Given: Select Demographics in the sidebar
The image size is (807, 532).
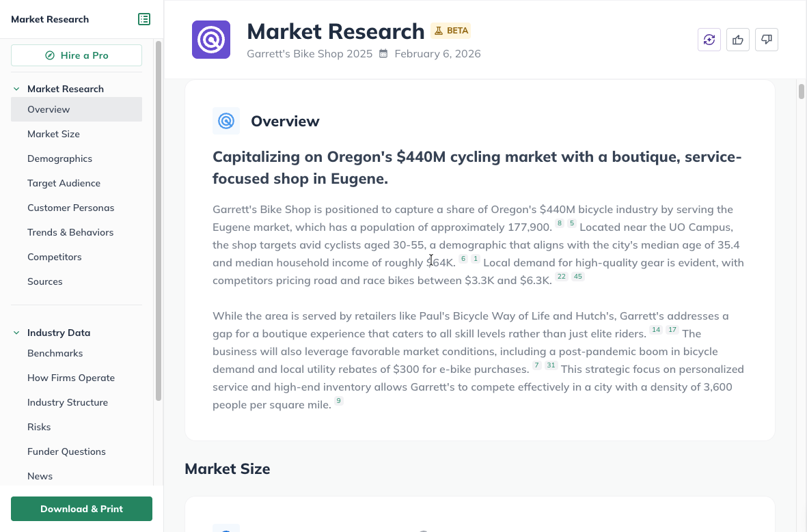Looking at the screenshot, I should click(x=59, y=158).
